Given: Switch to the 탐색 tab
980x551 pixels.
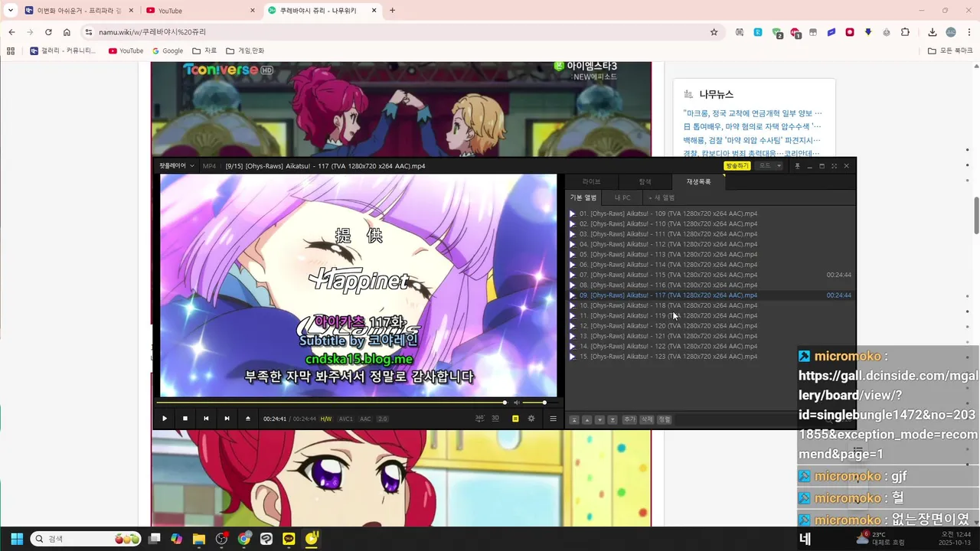Looking at the screenshot, I should point(645,181).
